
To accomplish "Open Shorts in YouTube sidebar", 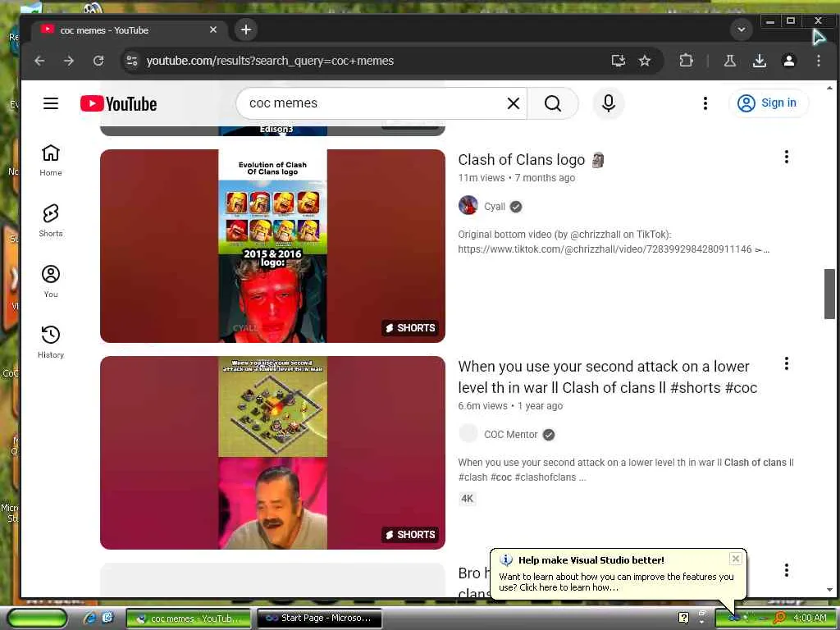I will [51, 221].
